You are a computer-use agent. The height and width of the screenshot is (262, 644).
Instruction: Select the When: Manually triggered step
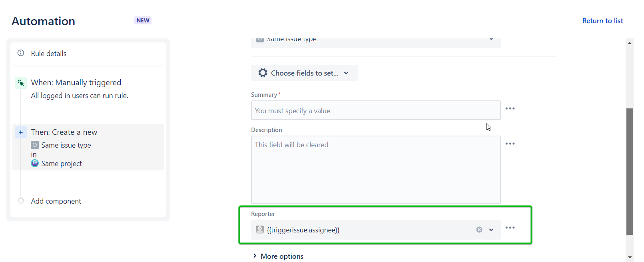[x=76, y=82]
